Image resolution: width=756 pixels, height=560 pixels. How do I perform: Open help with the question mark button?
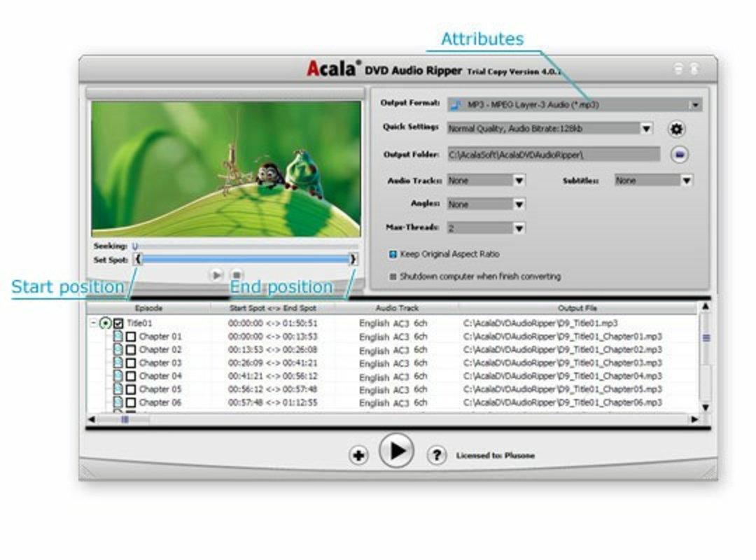(x=436, y=455)
